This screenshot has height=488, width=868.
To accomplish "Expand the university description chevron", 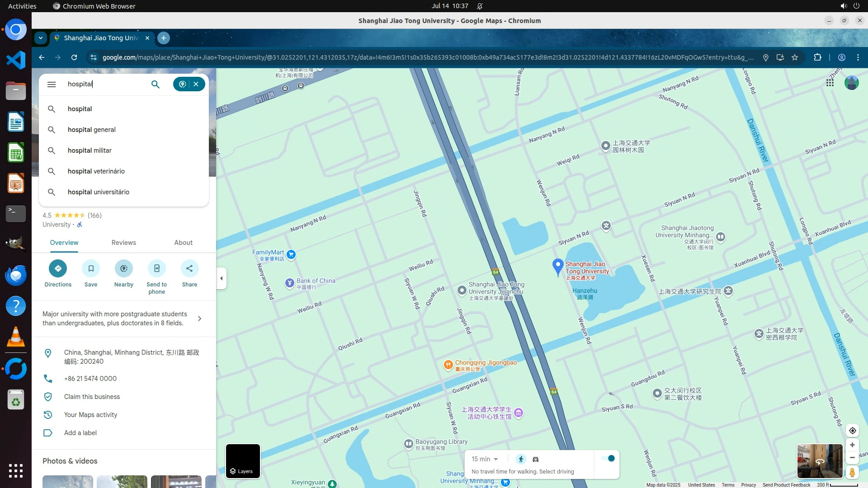I will (x=200, y=319).
